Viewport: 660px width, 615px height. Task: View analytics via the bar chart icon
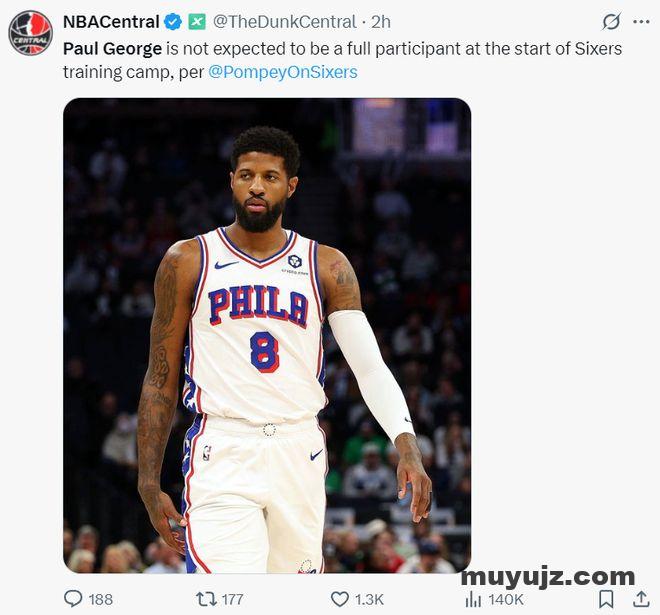(474, 599)
